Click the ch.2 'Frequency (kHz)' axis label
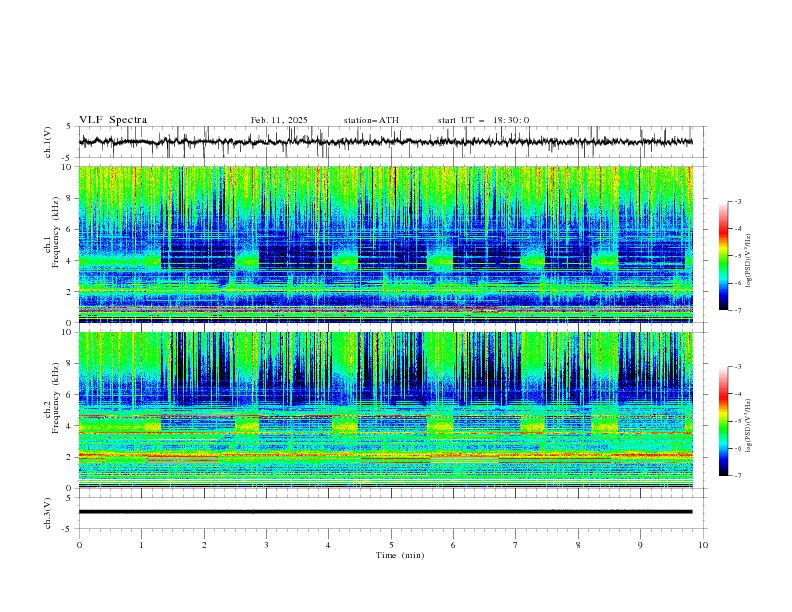This screenshot has width=792, height=612. (x=56, y=398)
